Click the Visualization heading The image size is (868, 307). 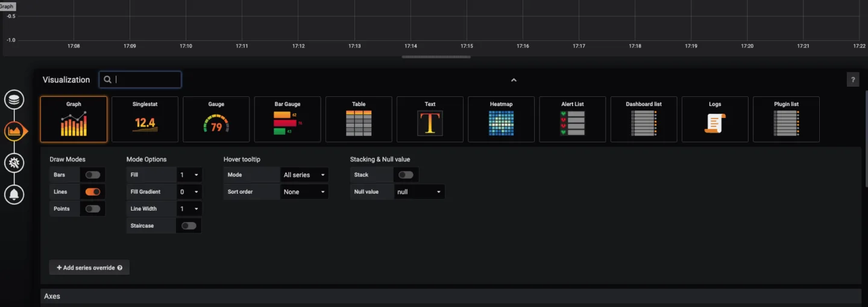66,79
